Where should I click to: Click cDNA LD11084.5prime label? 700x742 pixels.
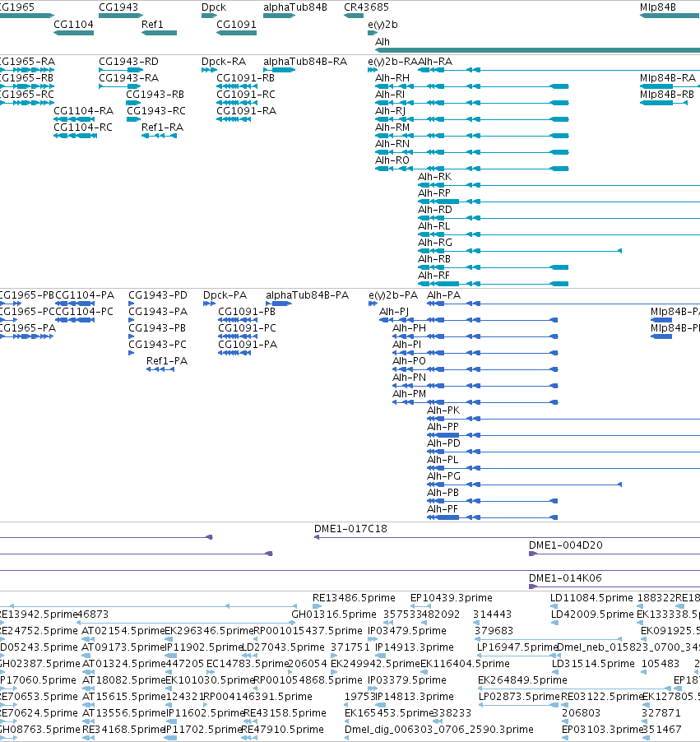[591, 598]
